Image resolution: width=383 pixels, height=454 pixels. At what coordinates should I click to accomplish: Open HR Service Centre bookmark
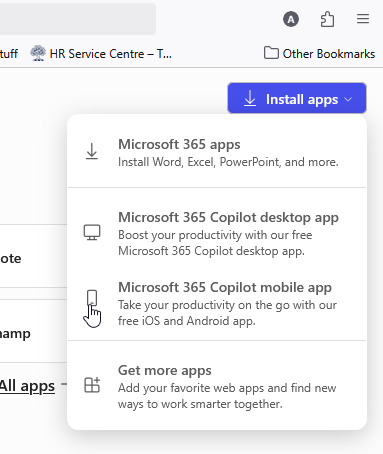101,54
